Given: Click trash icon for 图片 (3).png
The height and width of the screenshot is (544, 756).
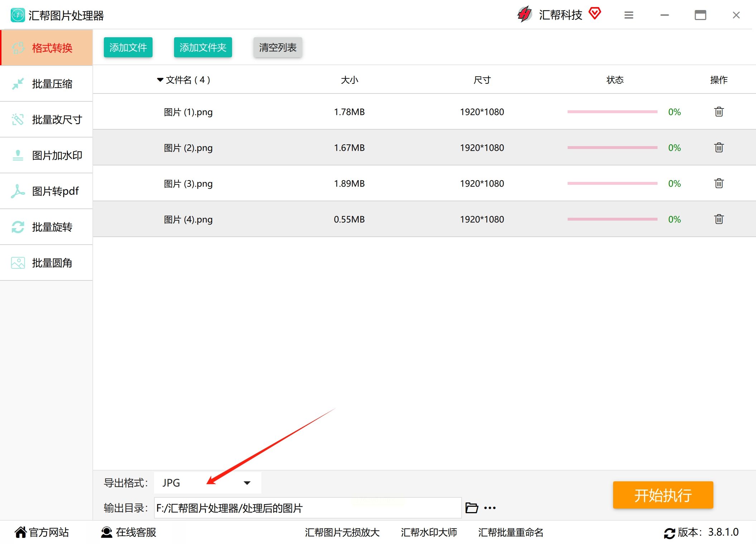Looking at the screenshot, I should pos(719,183).
